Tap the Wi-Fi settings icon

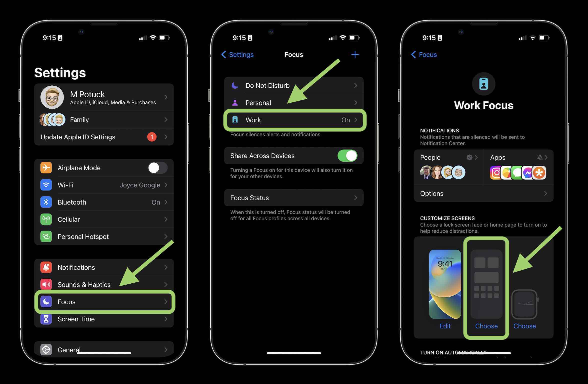[46, 184]
